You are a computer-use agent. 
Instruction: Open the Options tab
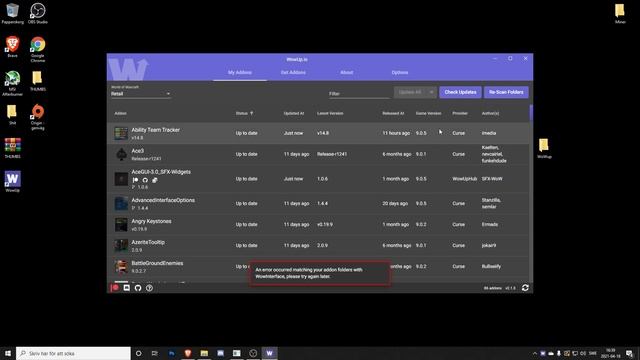pyautogui.click(x=400, y=72)
